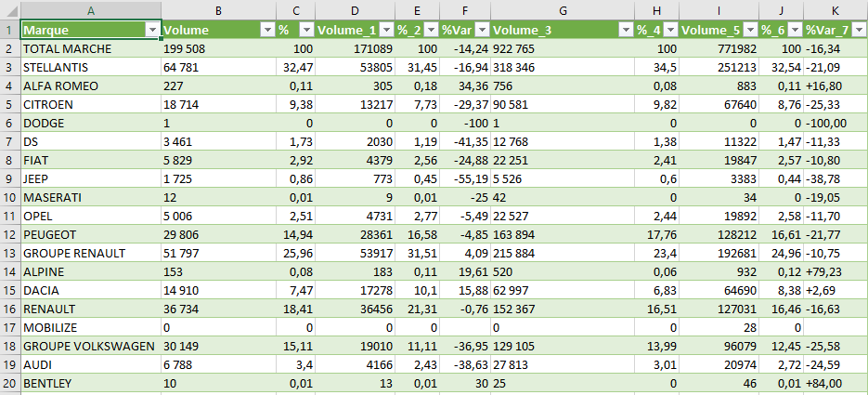
Task: Select the cell with -100,00
Action: coord(836,123)
